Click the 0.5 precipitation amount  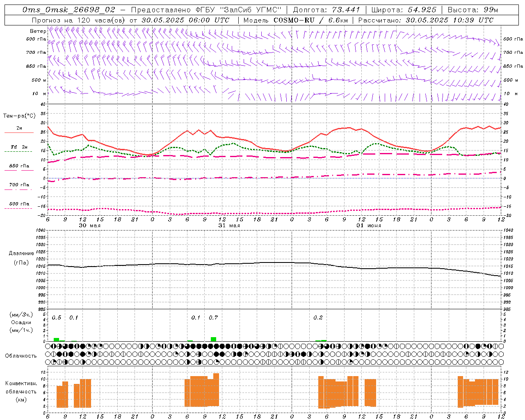pyautogui.click(x=56, y=318)
